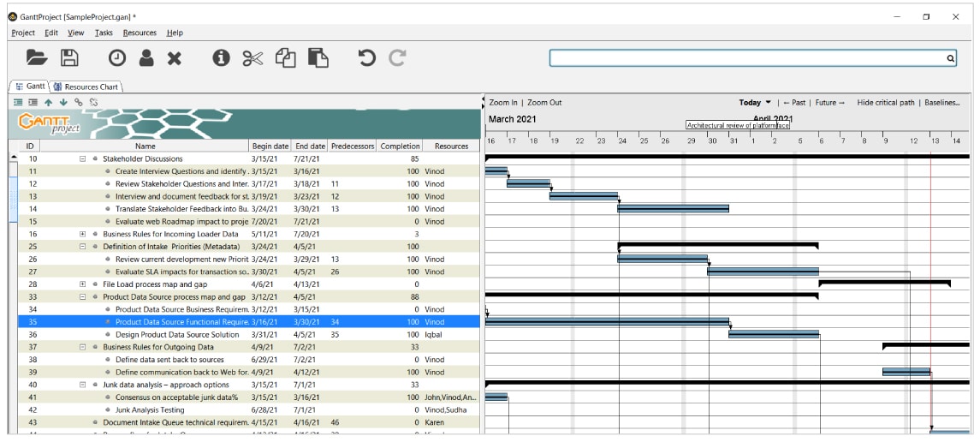980x442 pixels.
Task: Click the link tasks chain icon
Action: 79,102
